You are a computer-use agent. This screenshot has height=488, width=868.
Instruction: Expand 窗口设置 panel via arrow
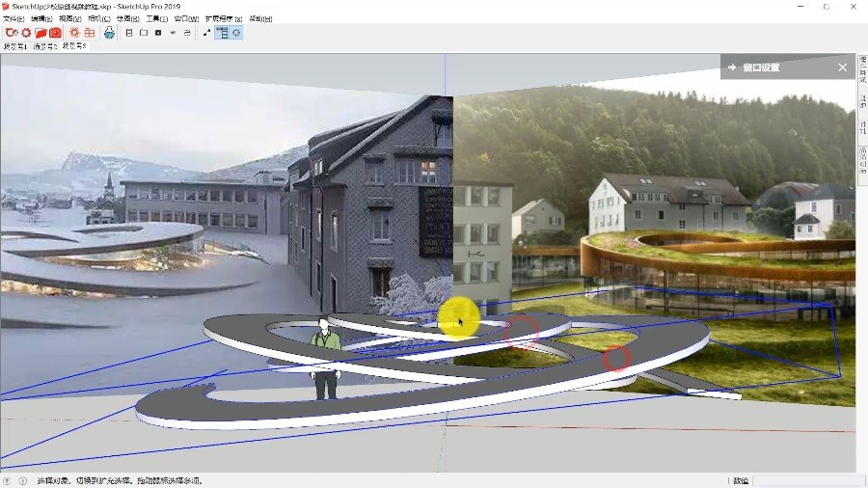(x=732, y=68)
